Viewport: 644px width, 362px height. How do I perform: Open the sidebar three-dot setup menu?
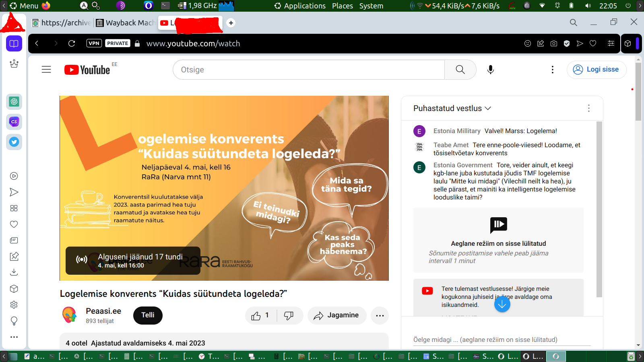[x=14, y=337]
